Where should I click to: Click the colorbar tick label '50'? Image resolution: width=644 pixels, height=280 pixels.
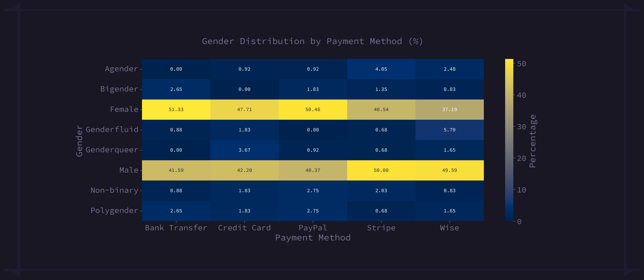522,64
